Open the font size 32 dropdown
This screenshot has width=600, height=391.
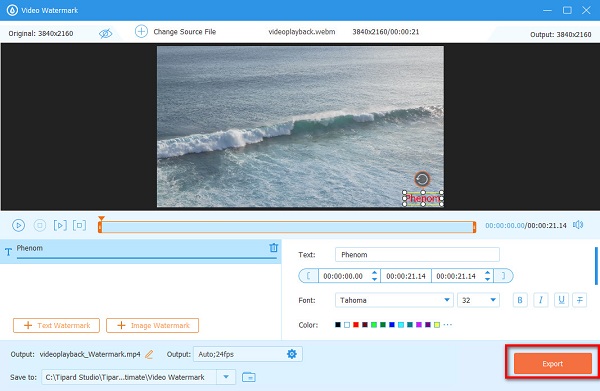point(478,300)
